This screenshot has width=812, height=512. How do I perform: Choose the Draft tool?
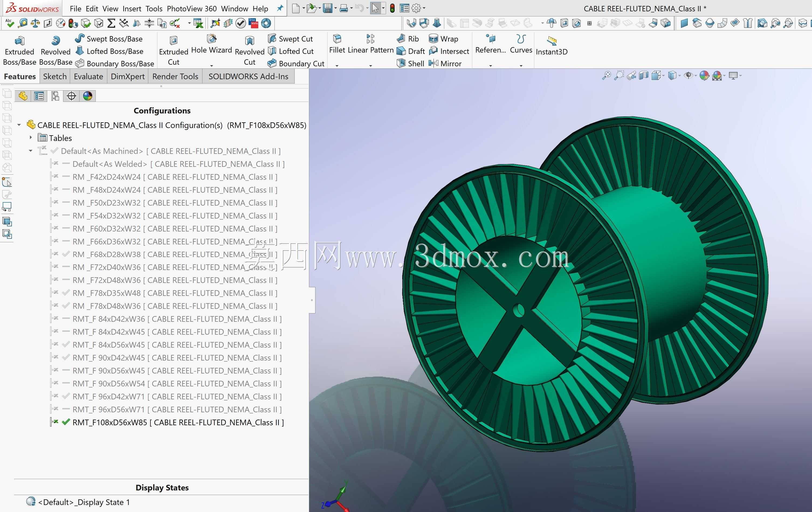click(411, 51)
